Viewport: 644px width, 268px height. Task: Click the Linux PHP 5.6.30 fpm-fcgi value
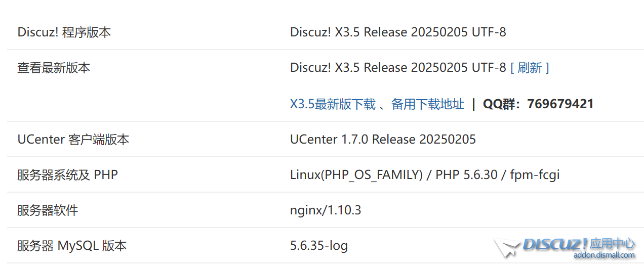pos(425,175)
